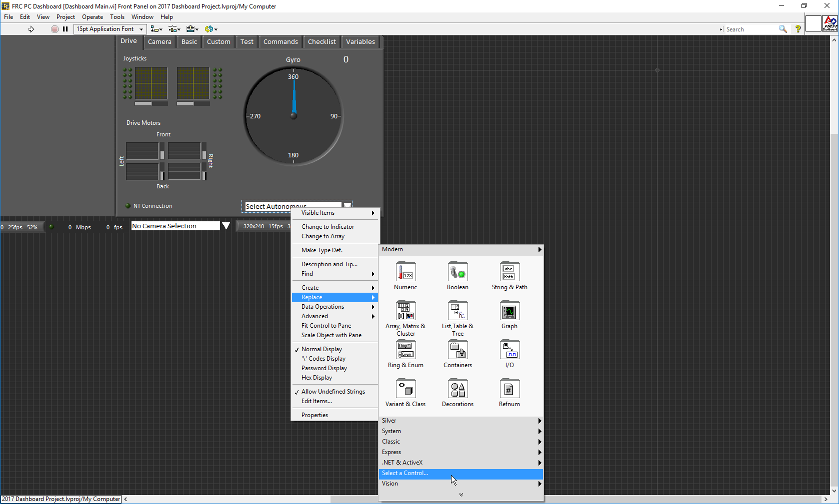Expand the Create submenu
The width and height of the screenshot is (839, 504).
(x=334, y=288)
